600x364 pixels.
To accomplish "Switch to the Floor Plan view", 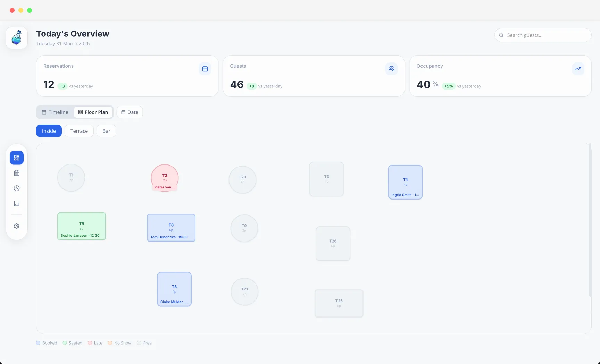I will point(93,112).
